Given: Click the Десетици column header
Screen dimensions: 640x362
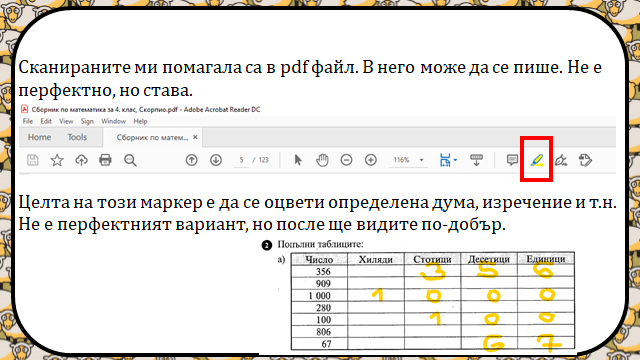Looking at the screenshot, I should coord(489,259).
